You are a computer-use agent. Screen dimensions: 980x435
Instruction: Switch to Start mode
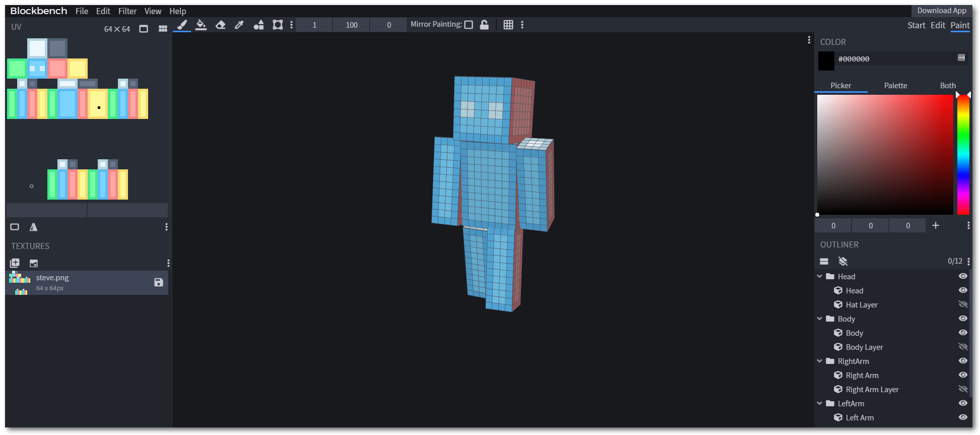click(x=916, y=25)
